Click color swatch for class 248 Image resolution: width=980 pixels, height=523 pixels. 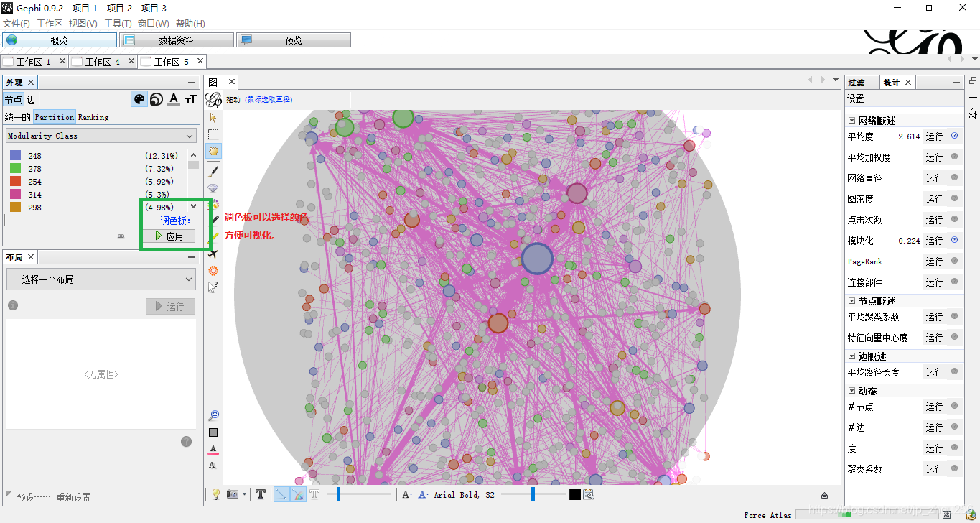coord(15,156)
